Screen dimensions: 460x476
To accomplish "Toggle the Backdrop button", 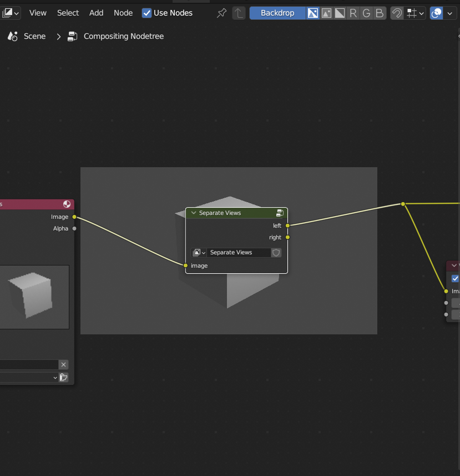I will pyautogui.click(x=277, y=13).
